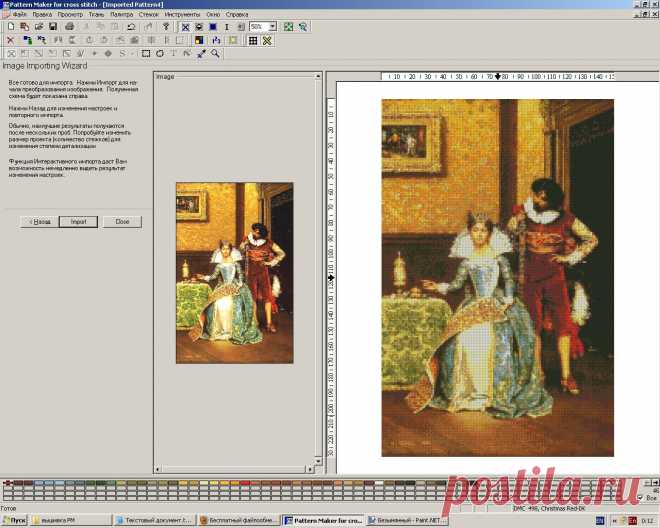Select the ellipse selection tool

pyautogui.click(x=160, y=53)
